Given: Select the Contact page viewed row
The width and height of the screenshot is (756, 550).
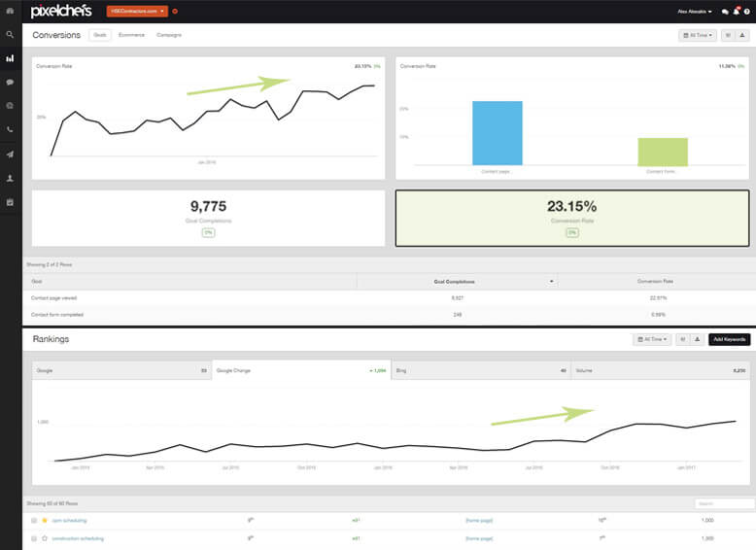Looking at the screenshot, I should pyautogui.click(x=389, y=298).
